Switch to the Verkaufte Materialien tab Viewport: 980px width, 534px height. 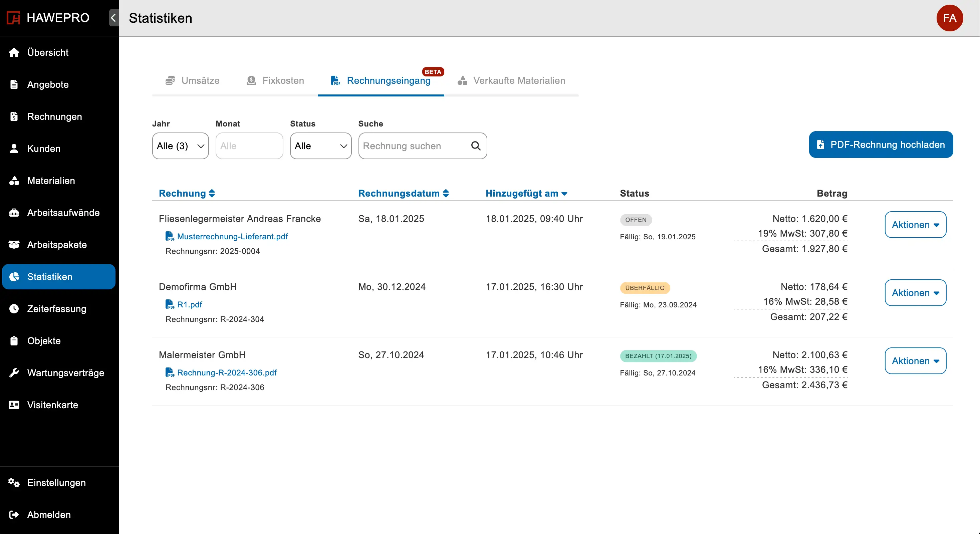[511, 81]
